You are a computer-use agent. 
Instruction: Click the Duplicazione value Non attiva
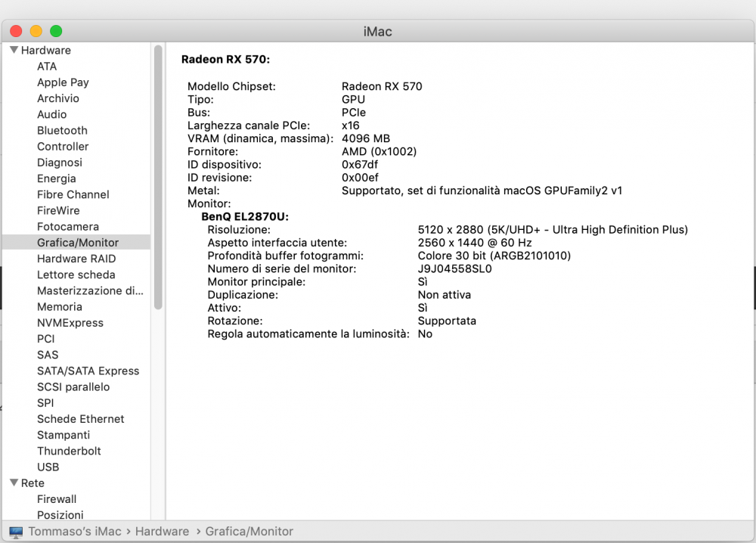444,295
